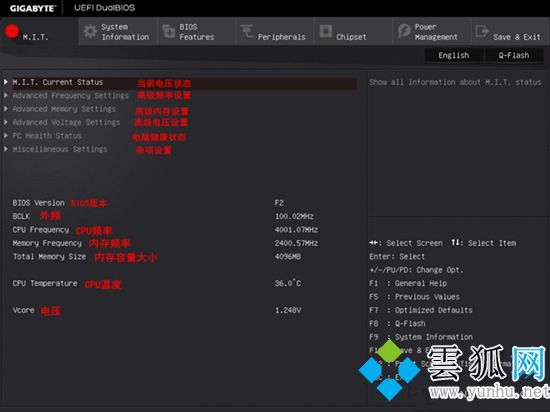The width and height of the screenshot is (550, 412).
Task: Open Advanced Frequency Settings submenu
Action: [x=71, y=95]
